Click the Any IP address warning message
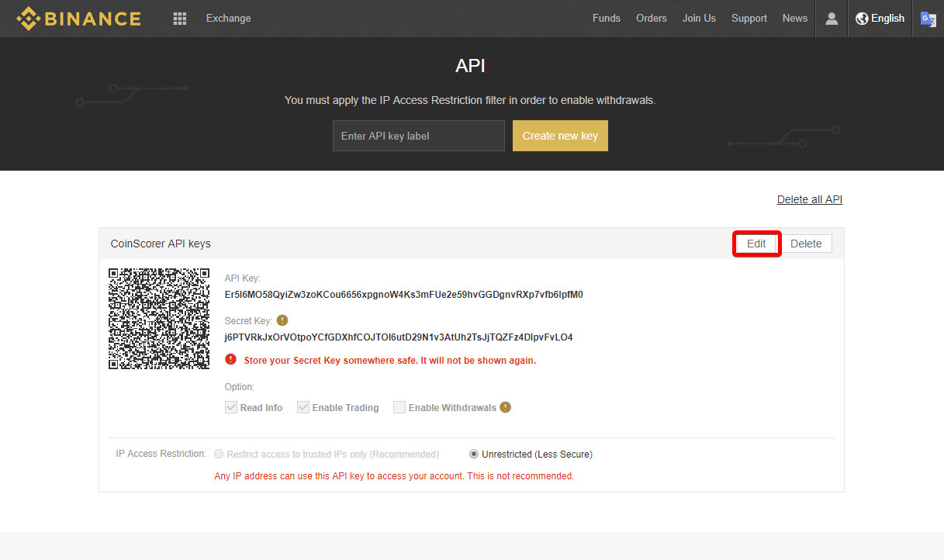 (x=394, y=476)
